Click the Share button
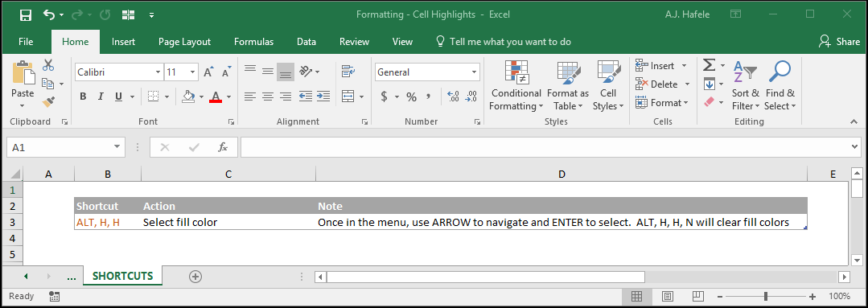 pyautogui.click(x=839, y=42)
